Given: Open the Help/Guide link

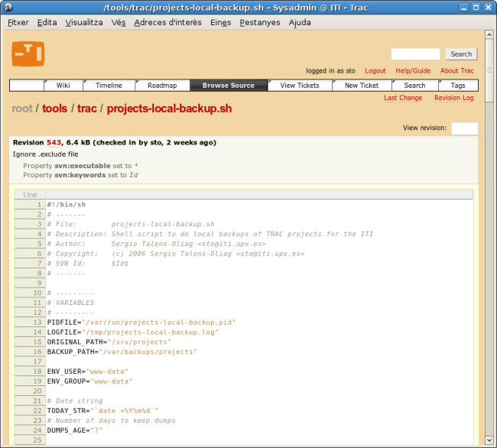Looking at the screenshot, I should (x=413, y=71).
